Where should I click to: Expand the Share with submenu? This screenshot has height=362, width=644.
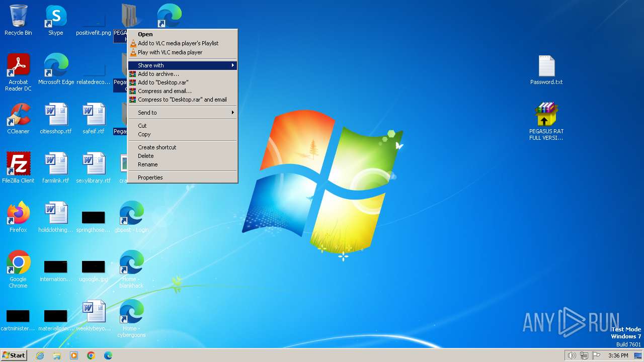(x=183, y=65)
